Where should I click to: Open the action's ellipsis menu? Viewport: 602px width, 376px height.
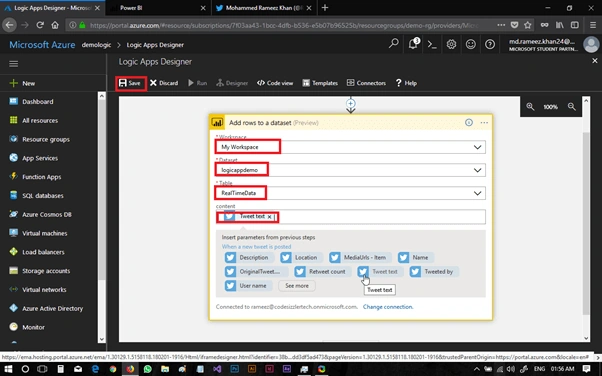pos(484,123)
